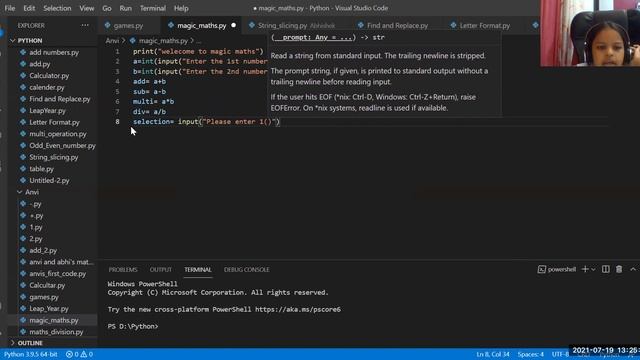Open Explorer more actions ellipsis
This screenshot has height=360, width=640.
tap(84, 25)
